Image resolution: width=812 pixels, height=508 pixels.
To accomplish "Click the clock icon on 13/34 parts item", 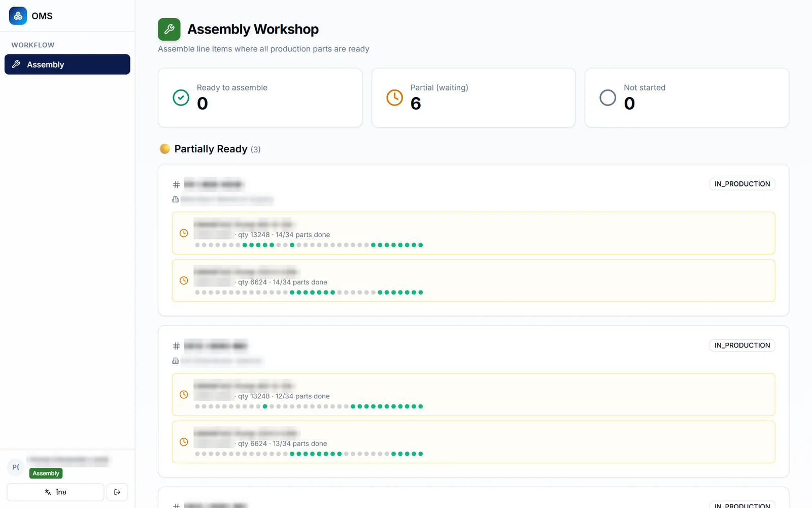I will pos(184,442).
